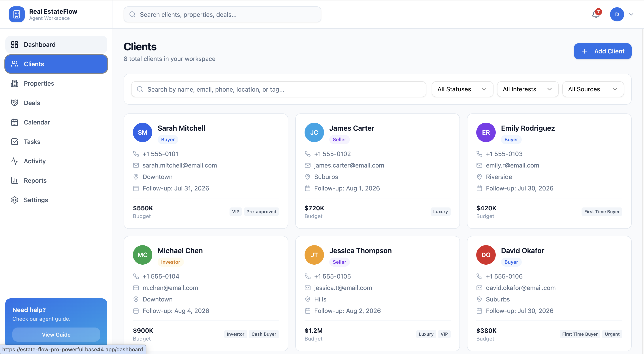Select Clients in the sidebar
The image size is (644, 354).
(x=56, y=64)
